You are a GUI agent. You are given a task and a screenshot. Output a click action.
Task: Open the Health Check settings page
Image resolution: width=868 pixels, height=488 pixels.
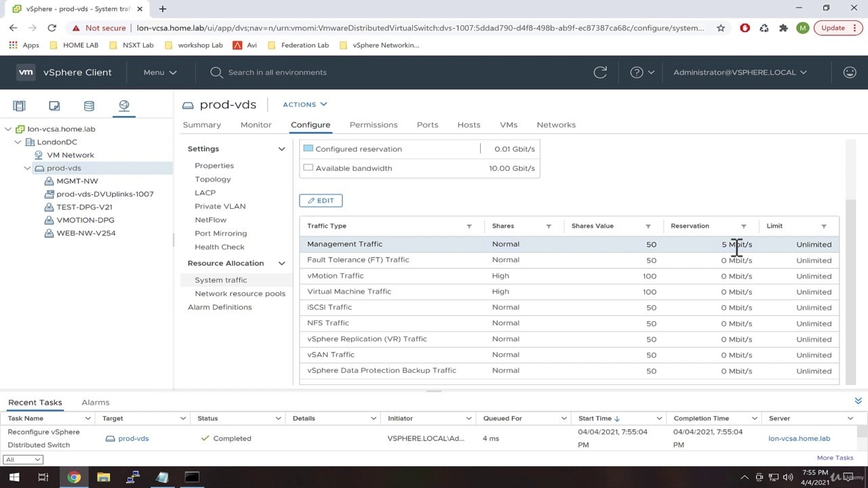pyautogui.click(x=219, y=247)
